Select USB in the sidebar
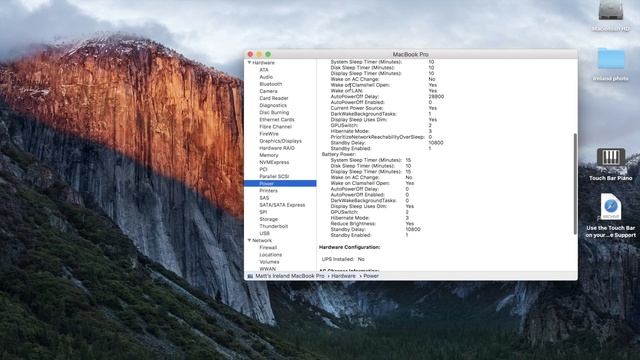Viewport: 640px width, 360px height. pos(264,233)
